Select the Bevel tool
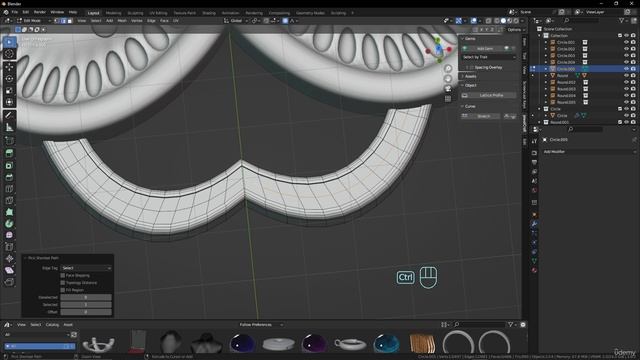Viewport: 640px width, 360px height. tap(9, 177)
